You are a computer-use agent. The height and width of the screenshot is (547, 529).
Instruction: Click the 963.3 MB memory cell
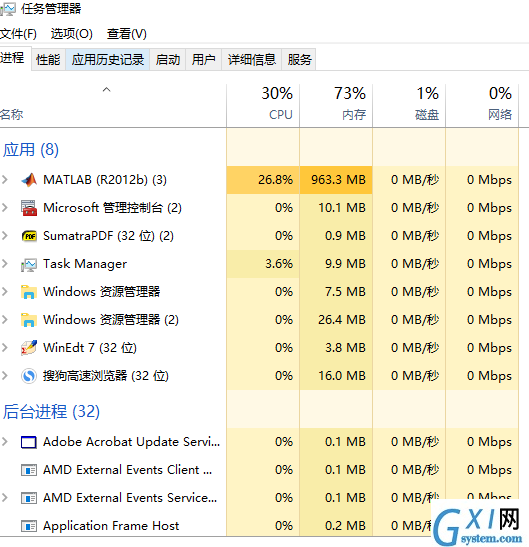[336, 180]
